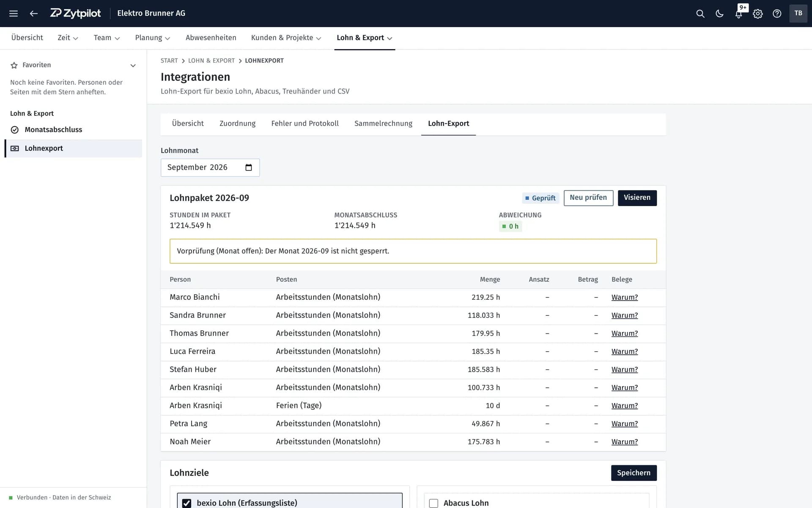
Task: Expand the Zeit dropdown menu
Action: click(x=68, y=38)
